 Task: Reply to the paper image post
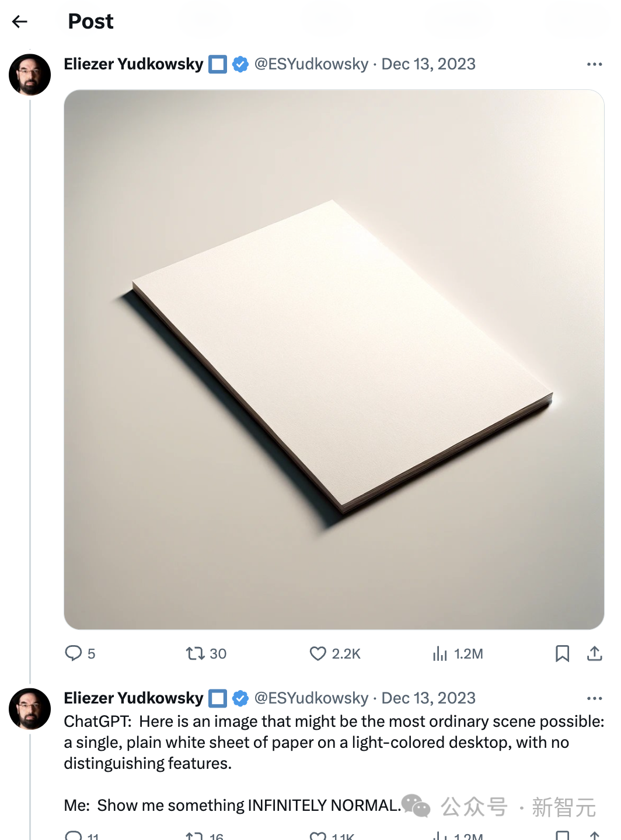[x=74, y=653]
